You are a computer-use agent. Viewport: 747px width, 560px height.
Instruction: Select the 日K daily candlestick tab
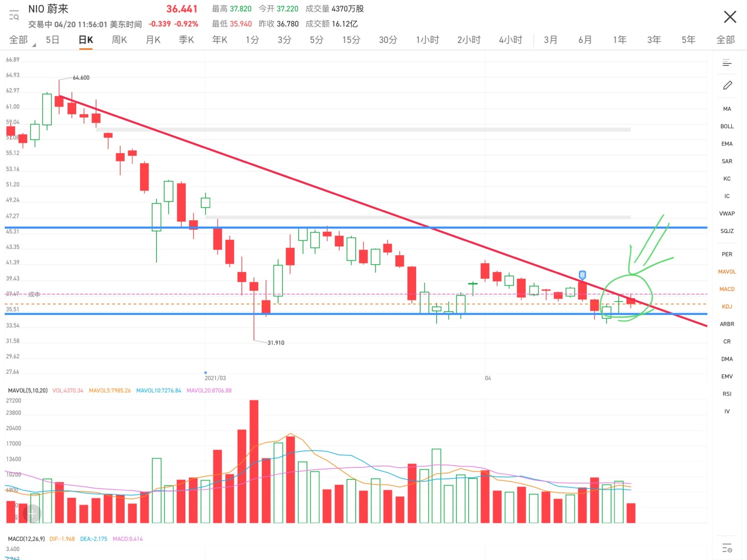coord(85,40)
